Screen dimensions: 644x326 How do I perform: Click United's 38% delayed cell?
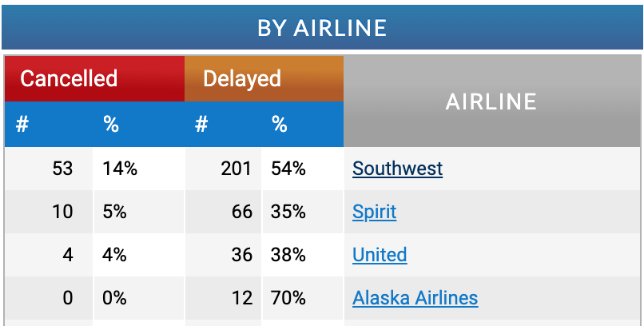coord(288,255)
